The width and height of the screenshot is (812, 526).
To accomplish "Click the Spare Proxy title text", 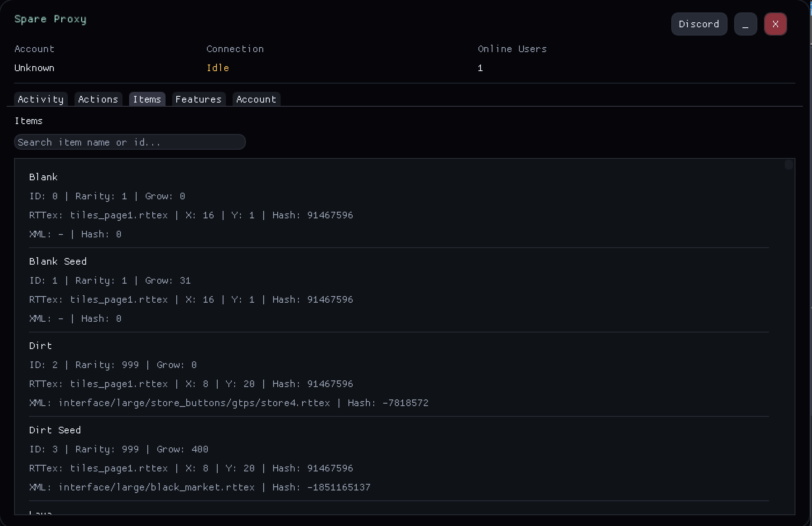I will click(x=50, y=19).
